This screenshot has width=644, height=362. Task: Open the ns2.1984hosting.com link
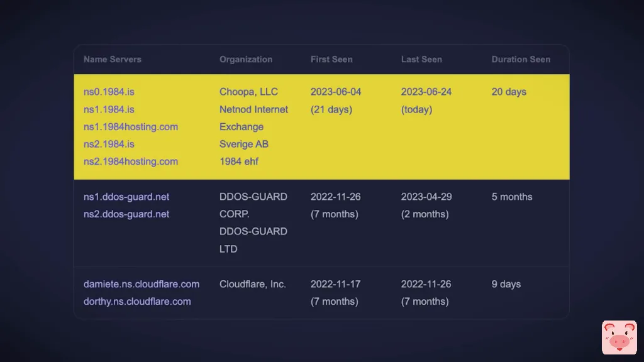click(x=131, y=162)
